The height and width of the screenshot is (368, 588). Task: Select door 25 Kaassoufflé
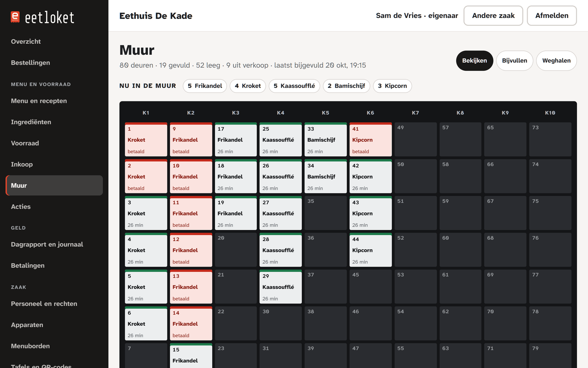click(x=281, y=139)
